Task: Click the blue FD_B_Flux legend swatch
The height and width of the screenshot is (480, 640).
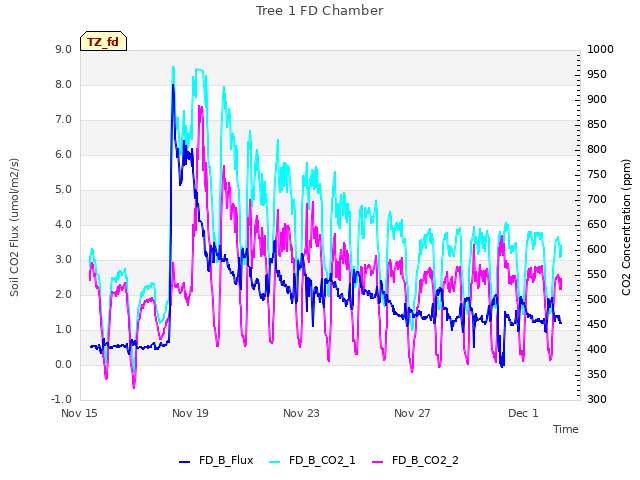Action: pos(184,462)
